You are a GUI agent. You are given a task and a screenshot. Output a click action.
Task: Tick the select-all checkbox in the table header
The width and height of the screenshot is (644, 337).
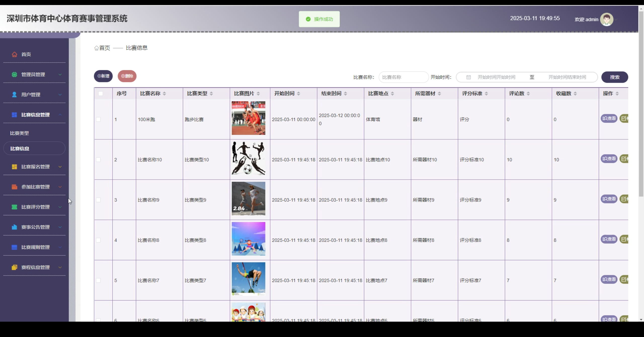pos(101,94)
